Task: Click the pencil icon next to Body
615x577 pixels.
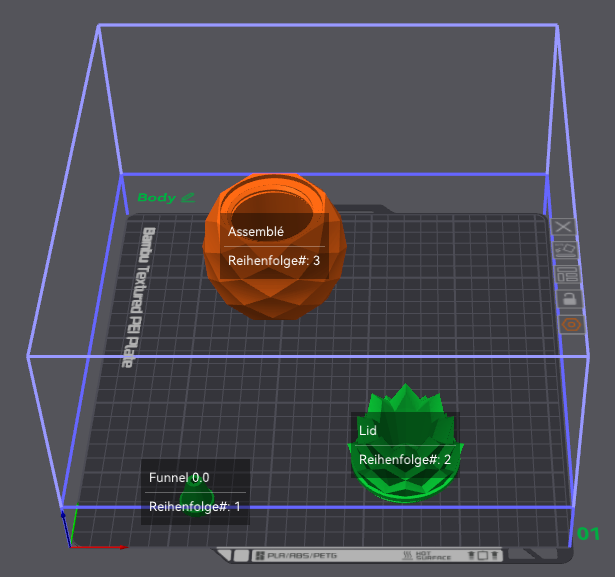Action: (x=188, y=197)
